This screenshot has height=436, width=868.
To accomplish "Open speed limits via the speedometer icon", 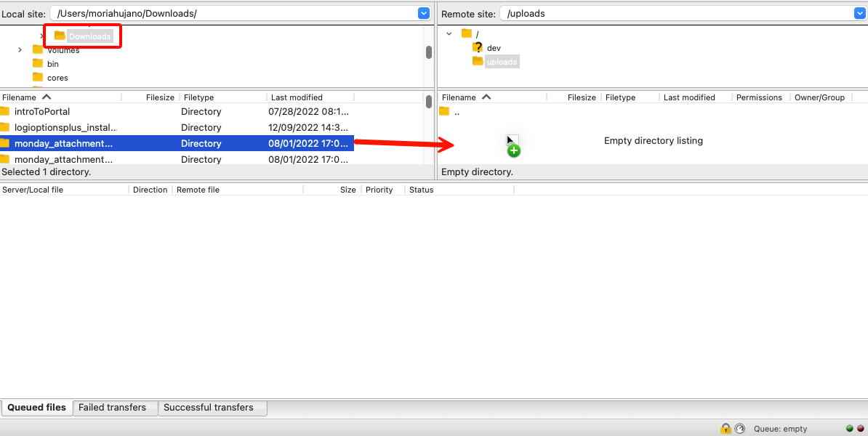I will [x=739, y=428].
